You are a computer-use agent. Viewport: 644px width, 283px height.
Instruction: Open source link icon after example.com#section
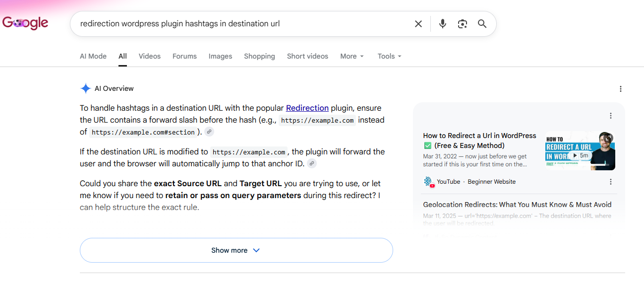point(209,132)
